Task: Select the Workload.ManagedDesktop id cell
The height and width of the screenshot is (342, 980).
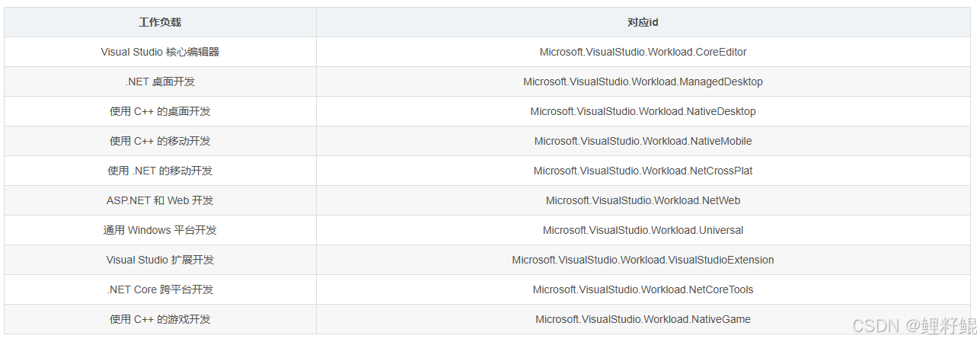Action: click(x=643, y=82)
